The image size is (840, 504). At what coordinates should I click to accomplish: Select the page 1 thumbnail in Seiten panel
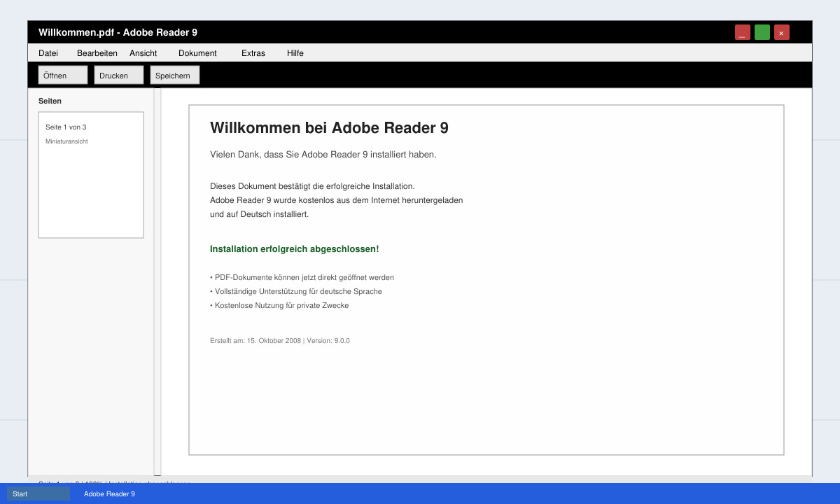point(91,175)
